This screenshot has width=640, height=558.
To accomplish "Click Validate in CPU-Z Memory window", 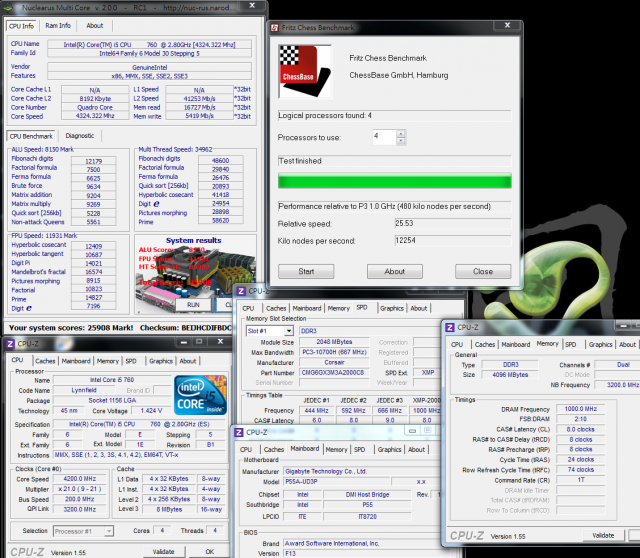I will [603, 535].
